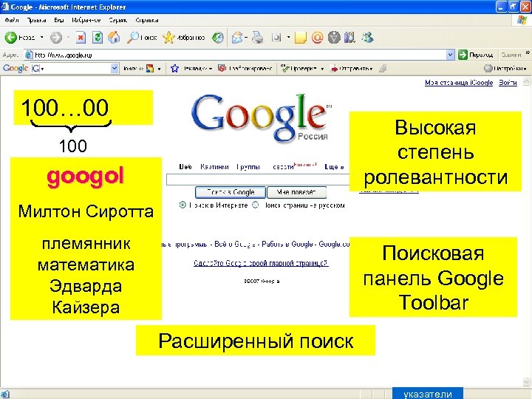Click the highlighter pen icon on Google Toolbar
This screenshot has height=399, width=532.
pos(383,69)
